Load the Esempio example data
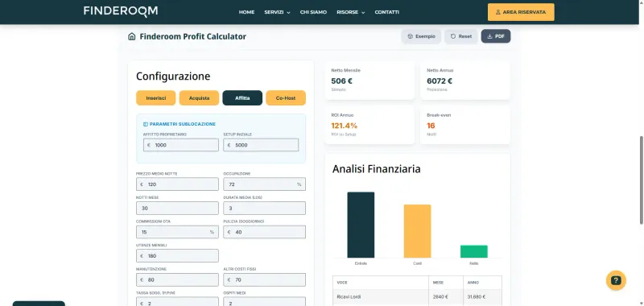Viewport: 644px width, 306px height. [x=421, y=36]
